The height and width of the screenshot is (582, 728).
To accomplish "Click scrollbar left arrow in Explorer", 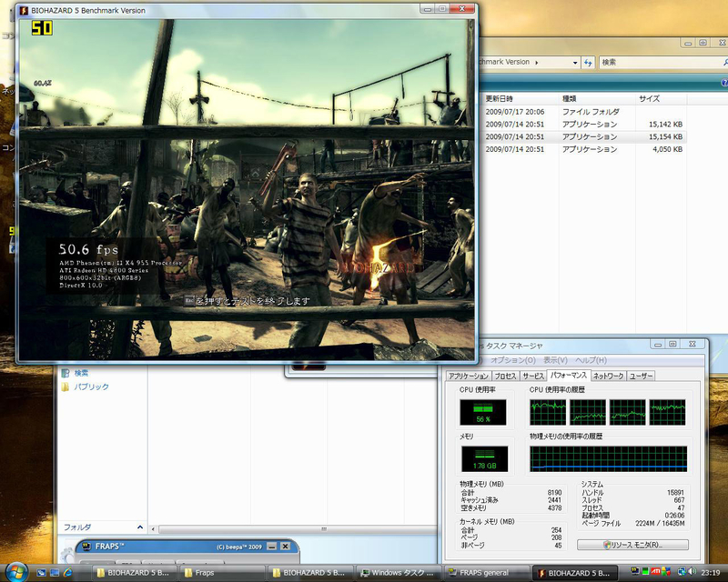I will [153, 529].
